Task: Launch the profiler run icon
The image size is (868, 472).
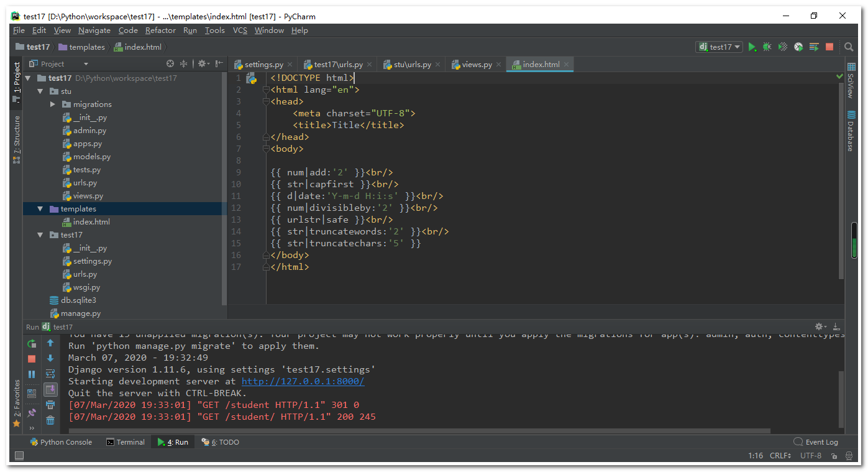Action: coord(798,47)
